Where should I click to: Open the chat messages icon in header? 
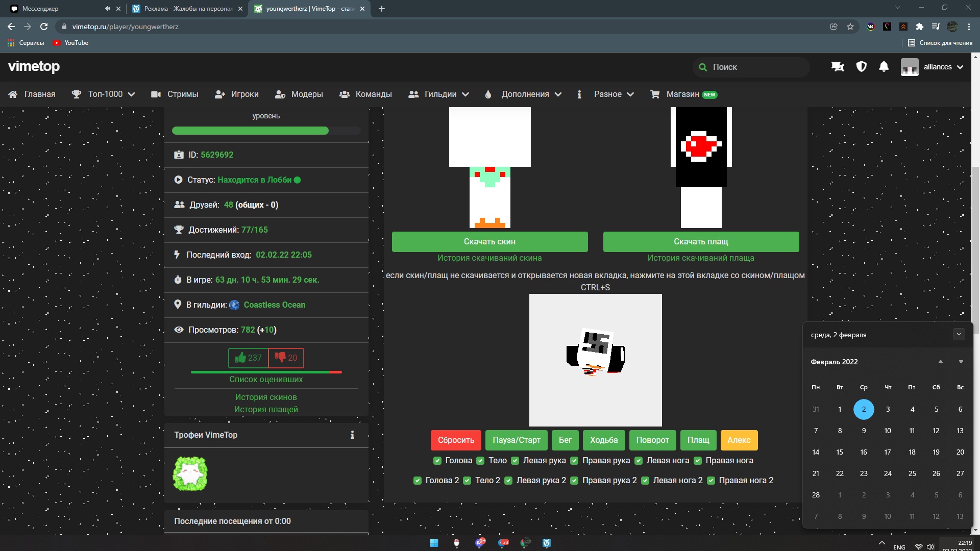838,67
